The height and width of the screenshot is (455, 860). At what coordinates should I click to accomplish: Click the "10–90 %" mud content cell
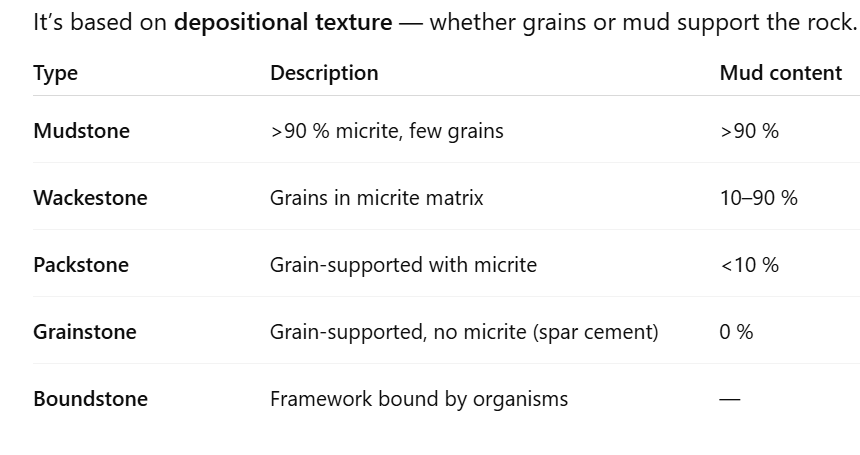pyautogui.click(x=758, y=198)
